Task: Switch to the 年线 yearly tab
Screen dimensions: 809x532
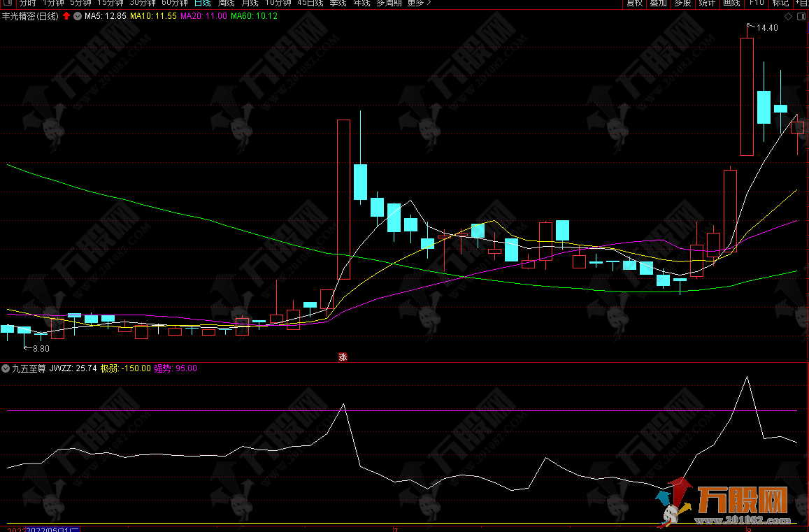Action: point(361,3)
